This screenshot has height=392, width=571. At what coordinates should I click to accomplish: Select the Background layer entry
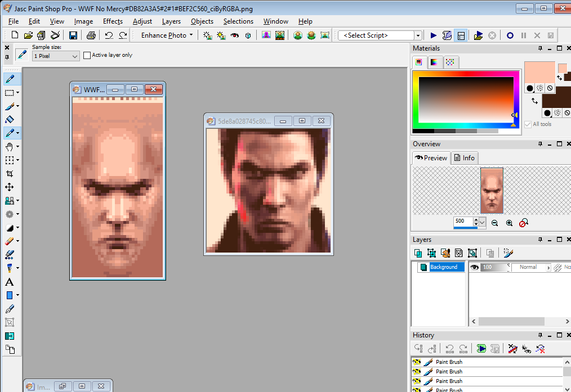coord(443,267)
